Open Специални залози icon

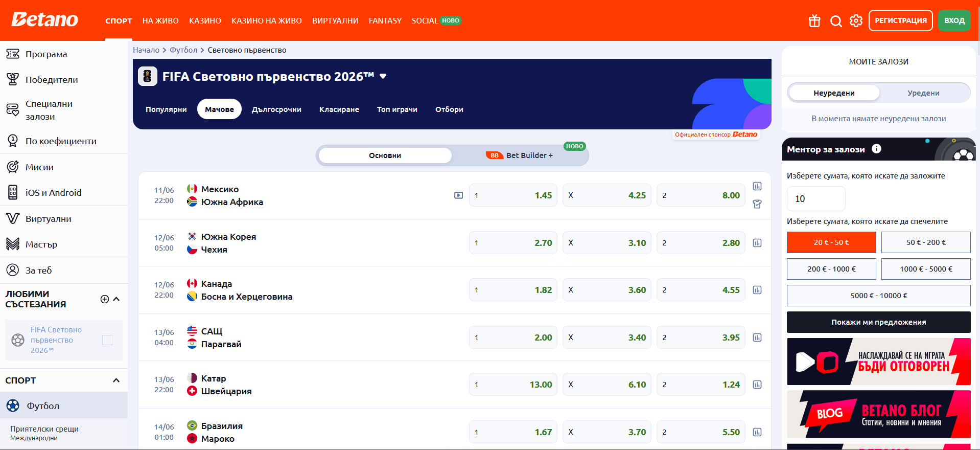[13, 110]
